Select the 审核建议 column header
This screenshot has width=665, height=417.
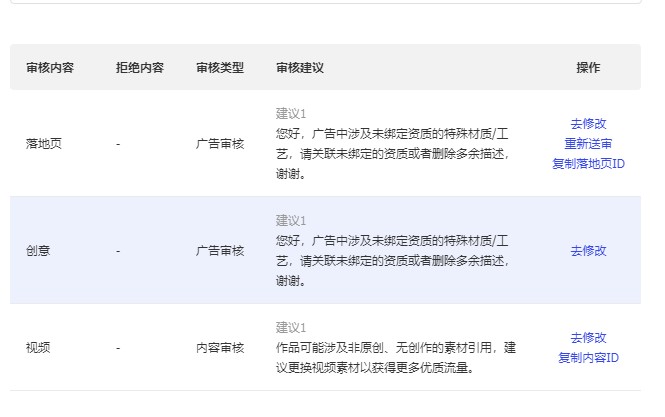coord(300,67)
